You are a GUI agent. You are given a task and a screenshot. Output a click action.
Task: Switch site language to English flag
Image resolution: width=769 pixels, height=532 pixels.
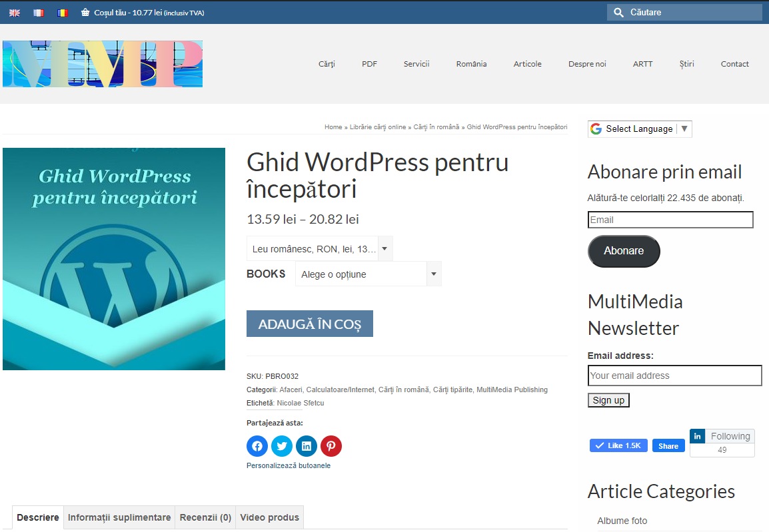(15, 13)
